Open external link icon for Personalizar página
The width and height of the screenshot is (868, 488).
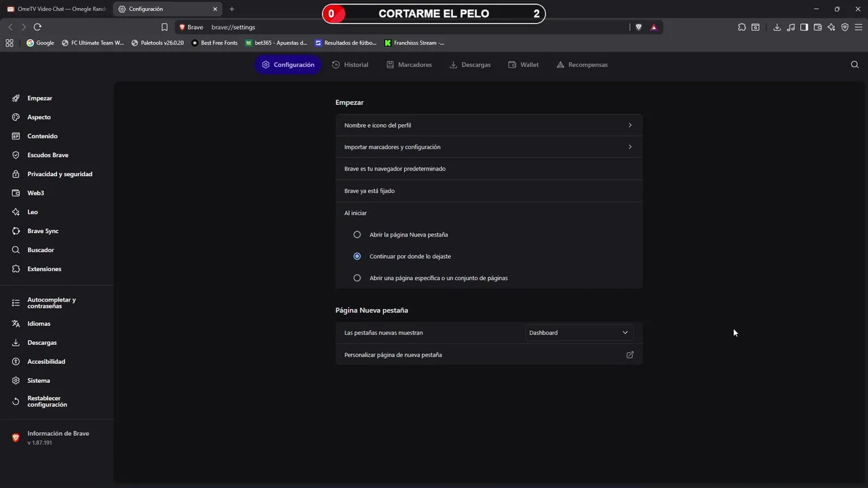point(630,354)
